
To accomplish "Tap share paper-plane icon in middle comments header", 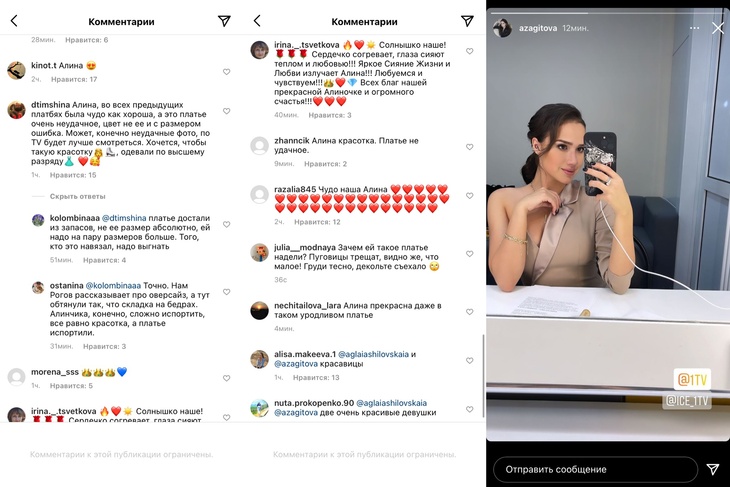I will (x=467, y=20).
